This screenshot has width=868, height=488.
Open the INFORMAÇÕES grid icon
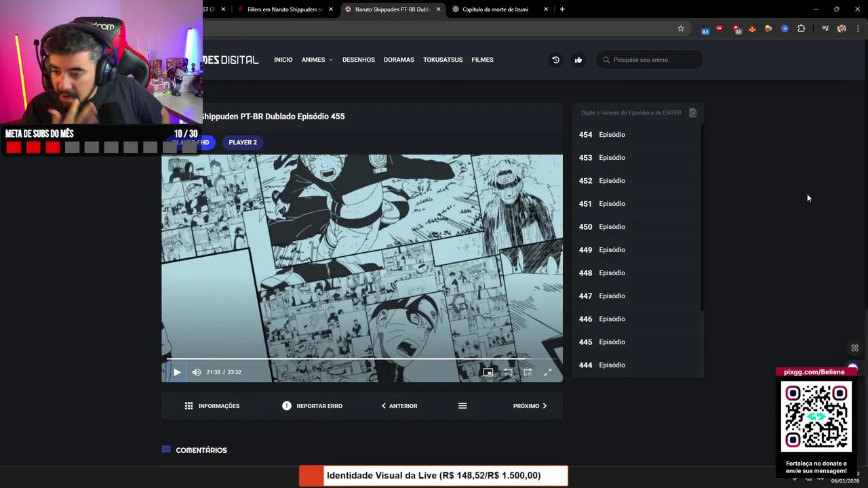click(x=189, y=406)
